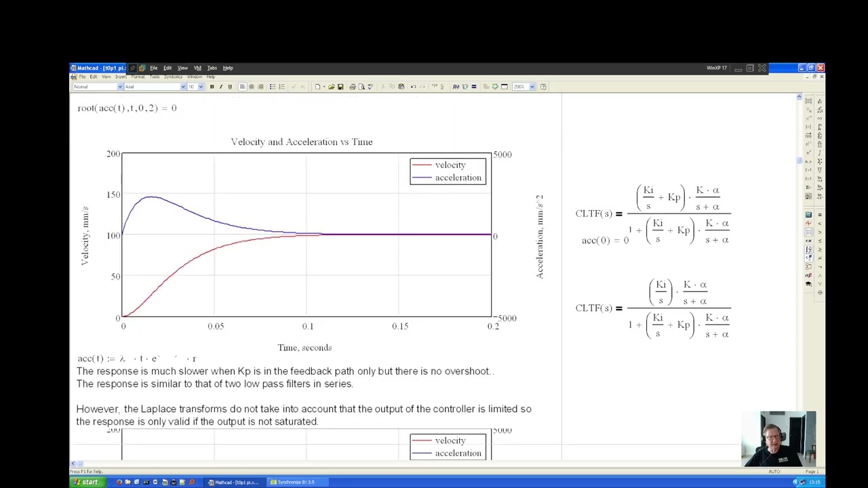Insert the infinity symbol from Calculus palette
The height and width of the screenshot is (488, 868).
820,119
